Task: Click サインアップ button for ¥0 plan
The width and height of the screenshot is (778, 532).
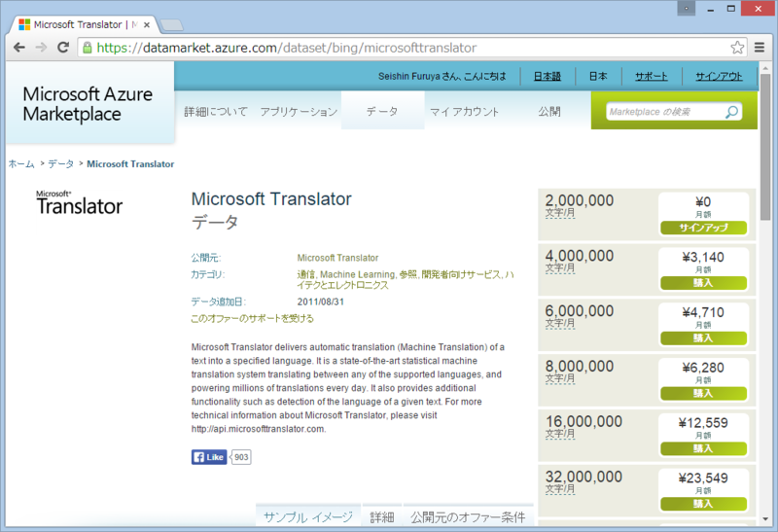Action: click(x=703, y=228)
